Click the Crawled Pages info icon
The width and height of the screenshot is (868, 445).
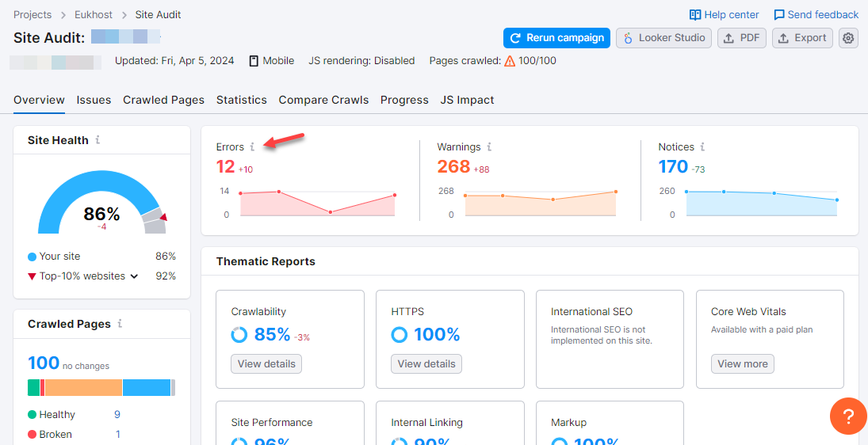[120, 324]
